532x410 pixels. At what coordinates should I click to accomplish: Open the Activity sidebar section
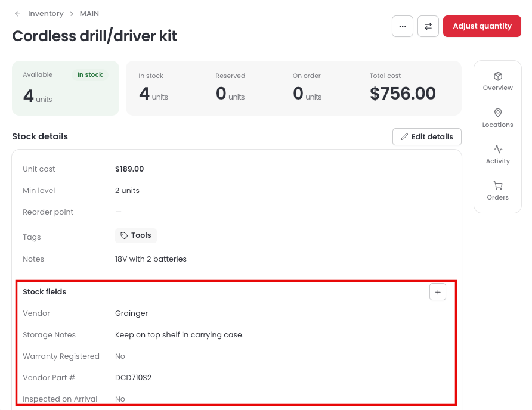[x=498, y=154]
